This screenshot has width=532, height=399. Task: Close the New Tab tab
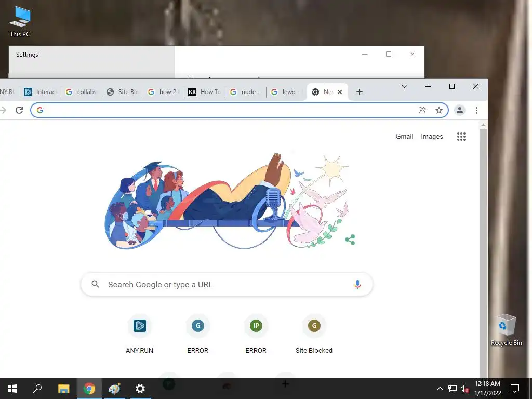[x=340, y=92]
